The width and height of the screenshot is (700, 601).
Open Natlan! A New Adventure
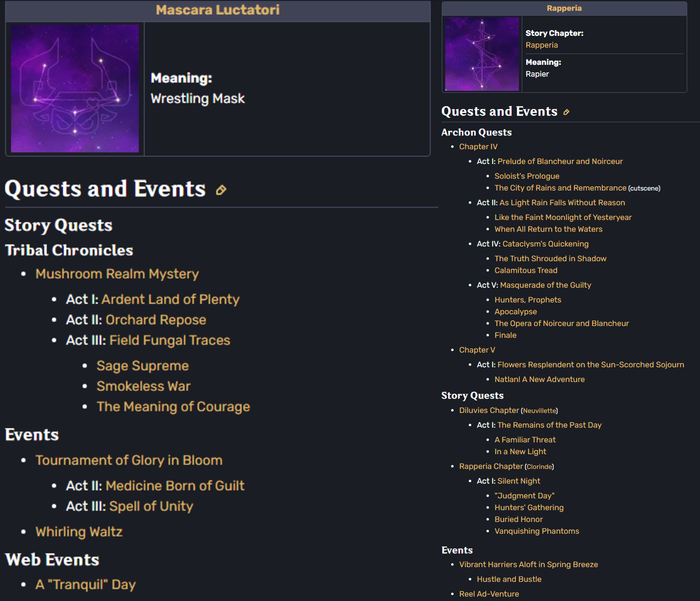click(x=540, y=380)
